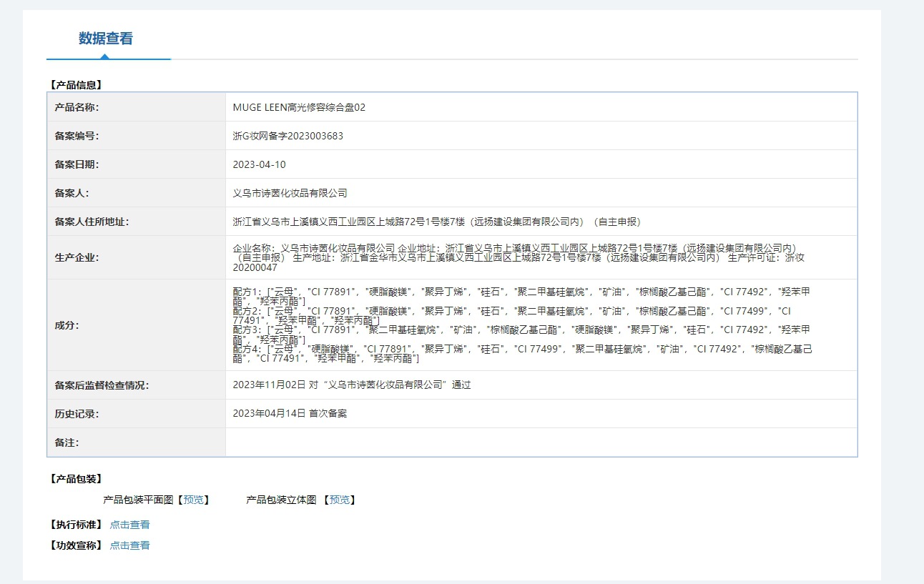
Task: Click the 产品包装平面图 label text
Action: tap(139, 500)
